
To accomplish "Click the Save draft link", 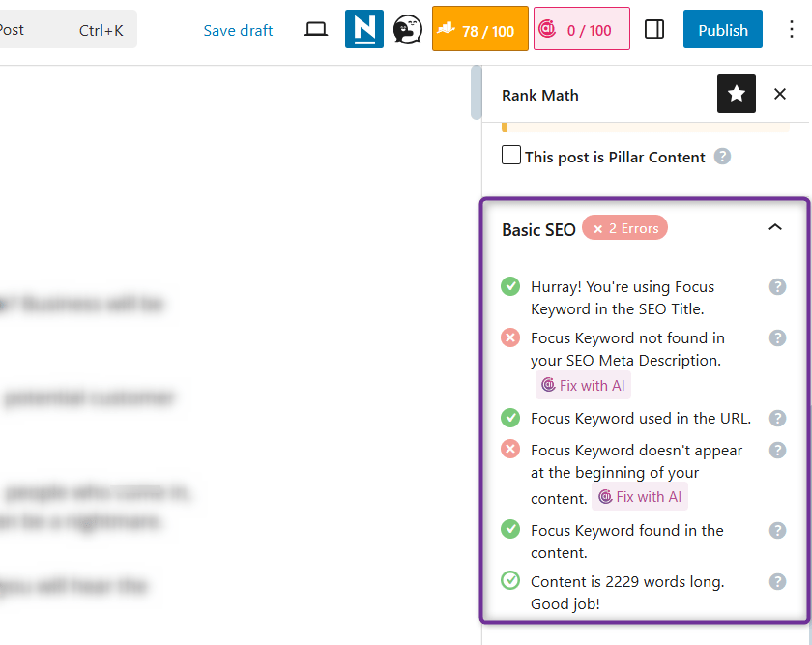I will pos(238,30).
